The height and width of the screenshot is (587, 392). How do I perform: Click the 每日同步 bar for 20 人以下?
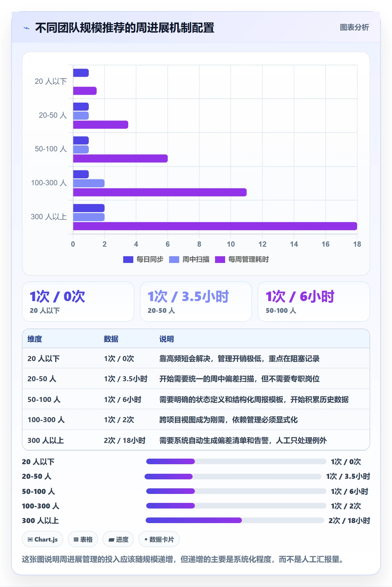(81, 73)
